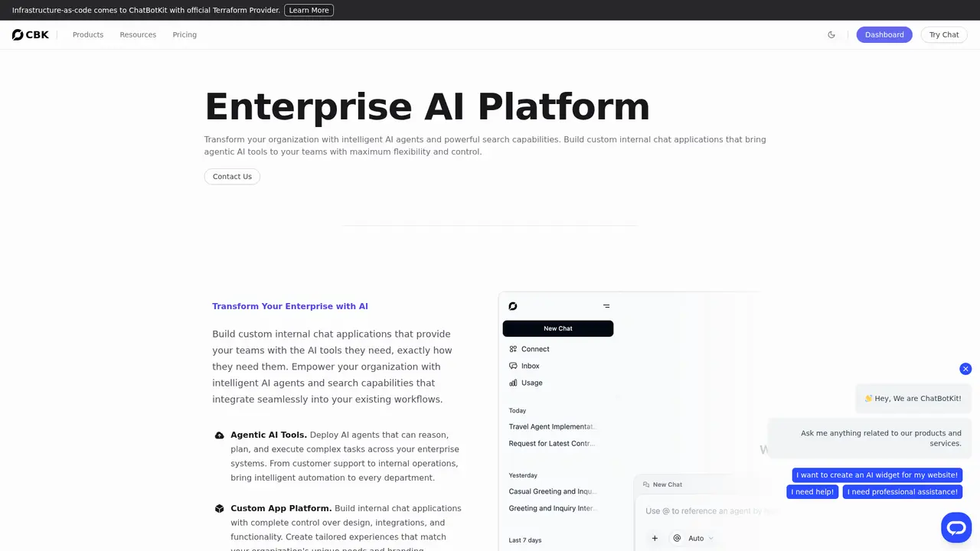Close the chat widget greeting popup
This screenshot has height=551, width=980.
pos(965,369)
